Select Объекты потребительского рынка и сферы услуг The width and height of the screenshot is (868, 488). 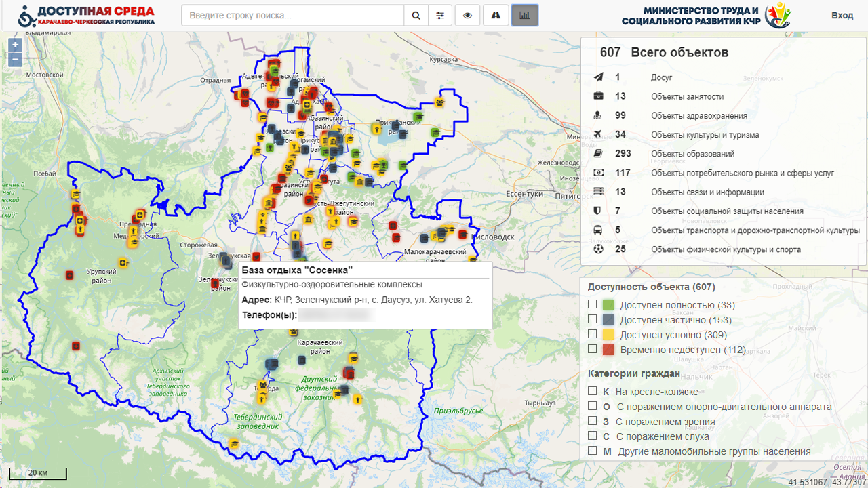743,173
